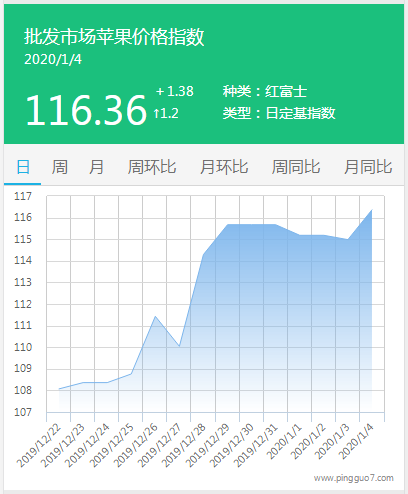Viewport: 408px width, 494px height.
Task: Click the 2020/1/2 x-axis label
Action: (x=308, y=441)
